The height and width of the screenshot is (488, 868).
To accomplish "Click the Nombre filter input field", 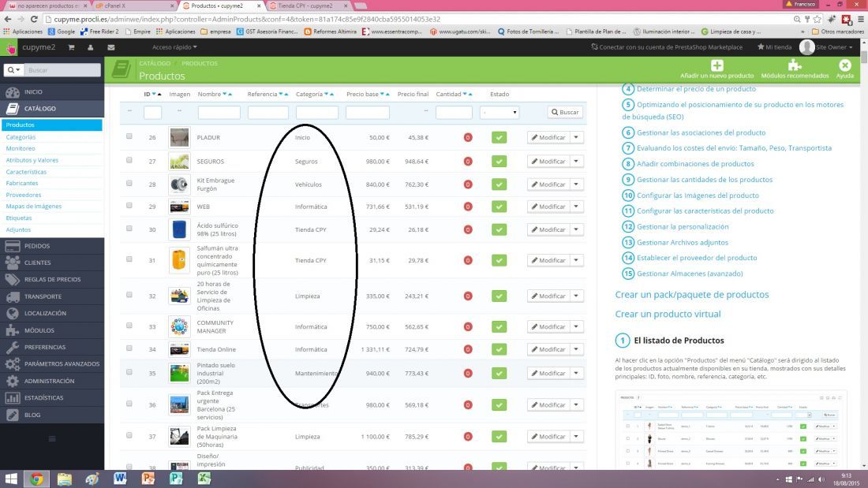I will click(219, 112).
